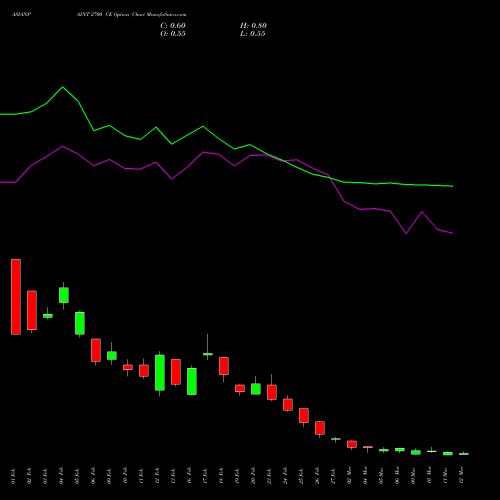The width and height of the screenshot is (500, 500).
Task: Select the '24 Feb' date label
Action: pyautogui.click(x=285, y=476)
